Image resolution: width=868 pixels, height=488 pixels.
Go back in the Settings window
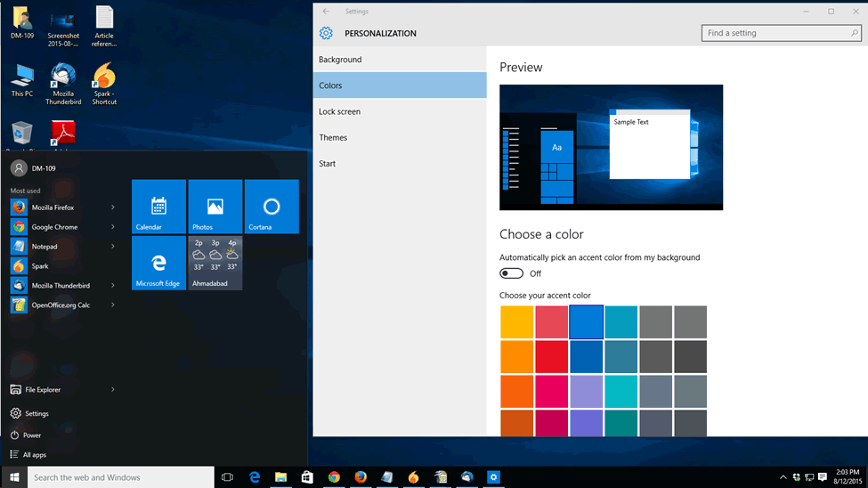pos(326,11)
